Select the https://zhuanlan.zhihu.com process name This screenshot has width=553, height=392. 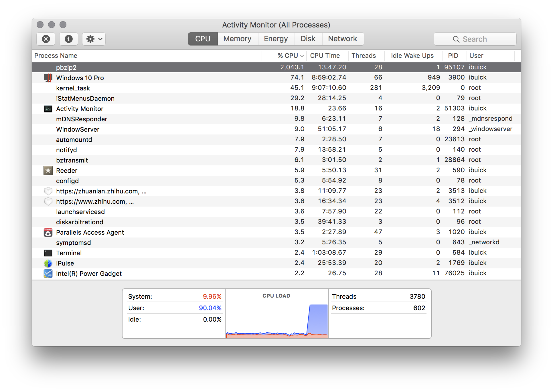pyautogui.click(x=101, y=191)
